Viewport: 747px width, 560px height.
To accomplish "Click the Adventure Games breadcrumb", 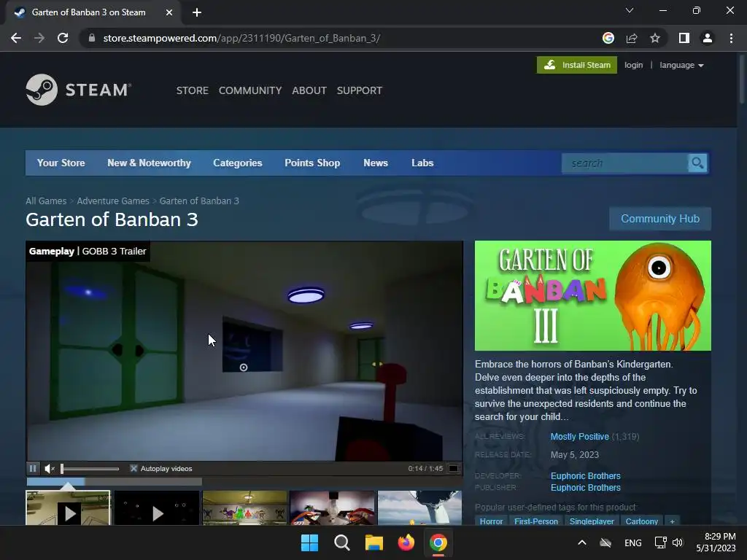I will [x=113, y=201].
